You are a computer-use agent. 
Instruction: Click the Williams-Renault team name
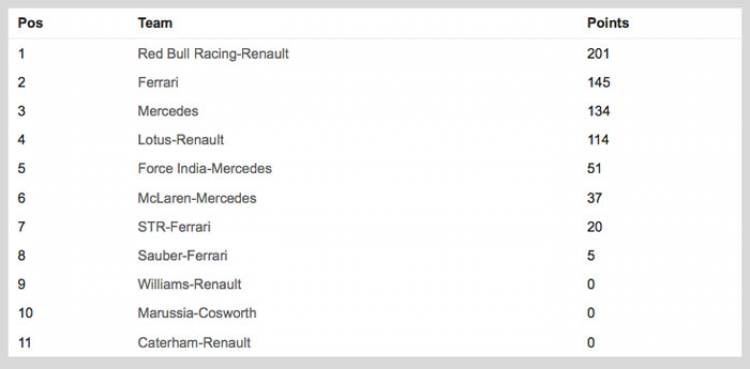pos(189,284)
